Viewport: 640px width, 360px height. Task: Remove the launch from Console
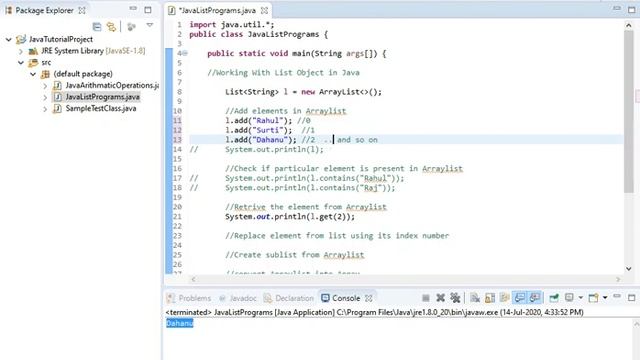click(x=440, y=298)
